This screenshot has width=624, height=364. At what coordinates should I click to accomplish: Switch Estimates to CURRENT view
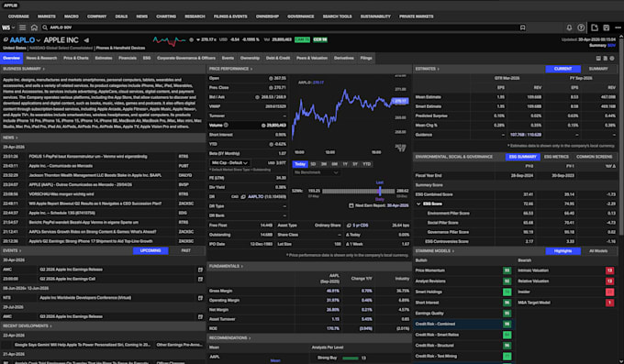563,69
